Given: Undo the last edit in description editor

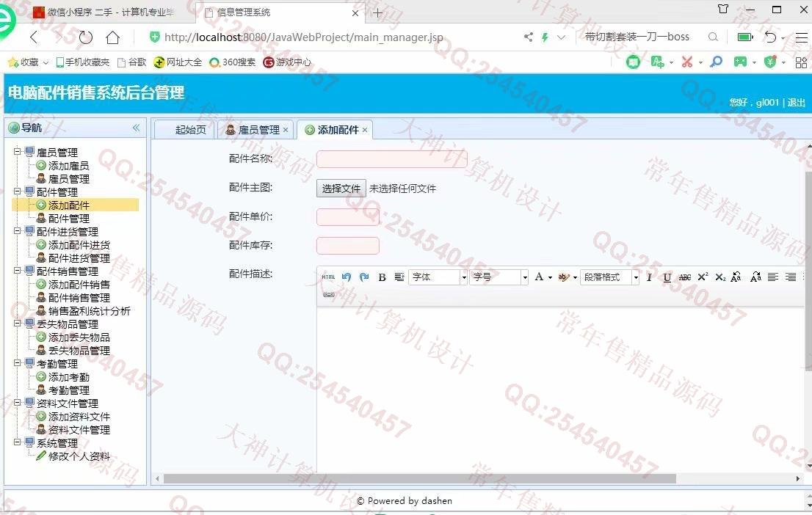Looking at the screenshot, I should pos(347,277).
